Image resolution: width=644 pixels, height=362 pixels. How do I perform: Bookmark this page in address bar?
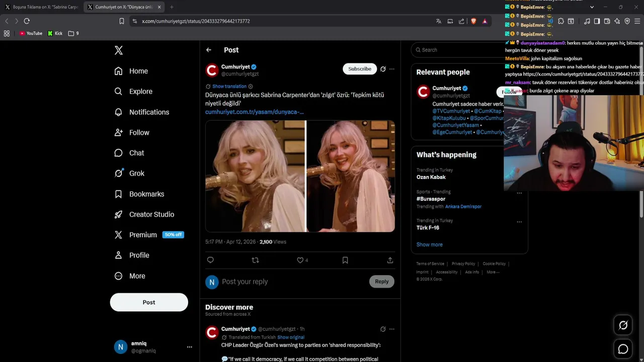121,21
